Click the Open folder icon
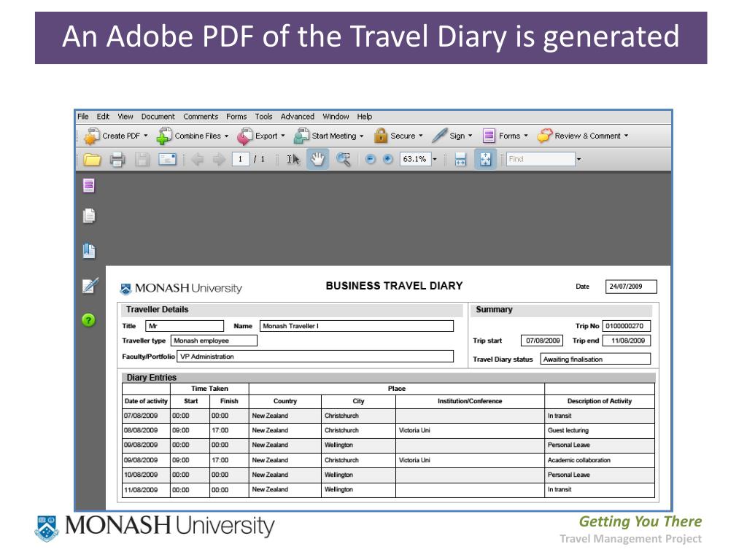Image resolution: width=747 pixels, height=560 pixels. point(93,160)
